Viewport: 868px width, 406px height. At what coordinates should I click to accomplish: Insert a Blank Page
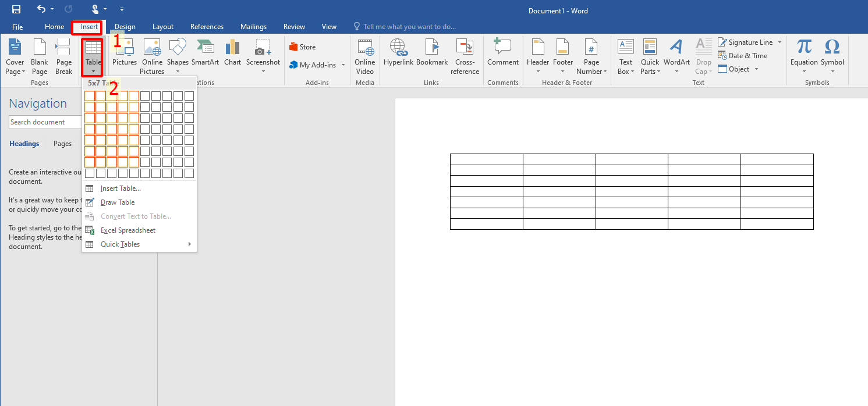[40, 56]
